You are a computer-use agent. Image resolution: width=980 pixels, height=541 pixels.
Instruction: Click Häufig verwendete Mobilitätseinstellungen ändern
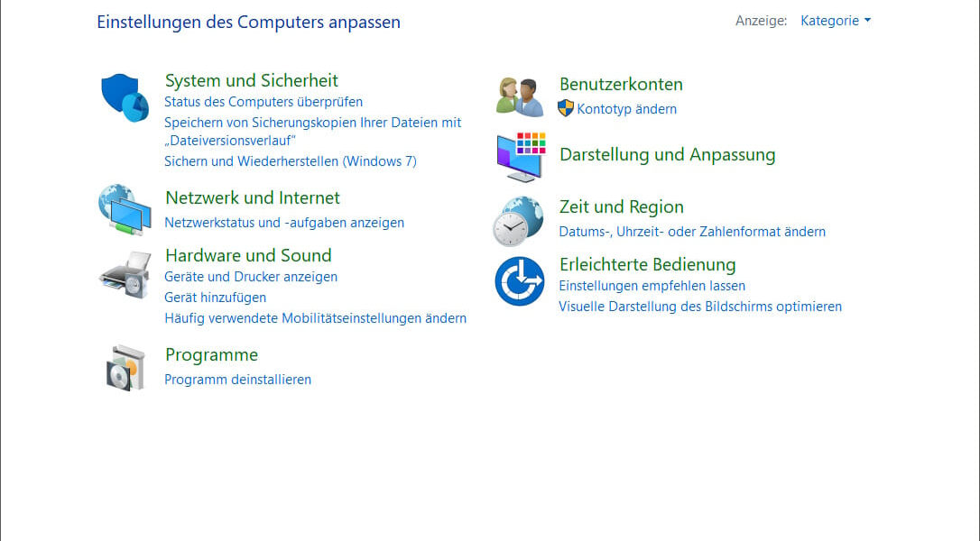tap(315, 317)
